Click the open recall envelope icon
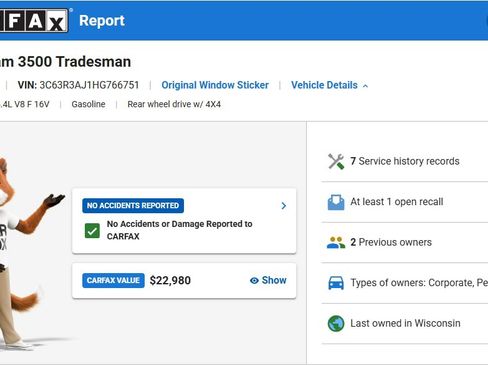Viewport: 488px width, 366px height. [x=336, y=202]
